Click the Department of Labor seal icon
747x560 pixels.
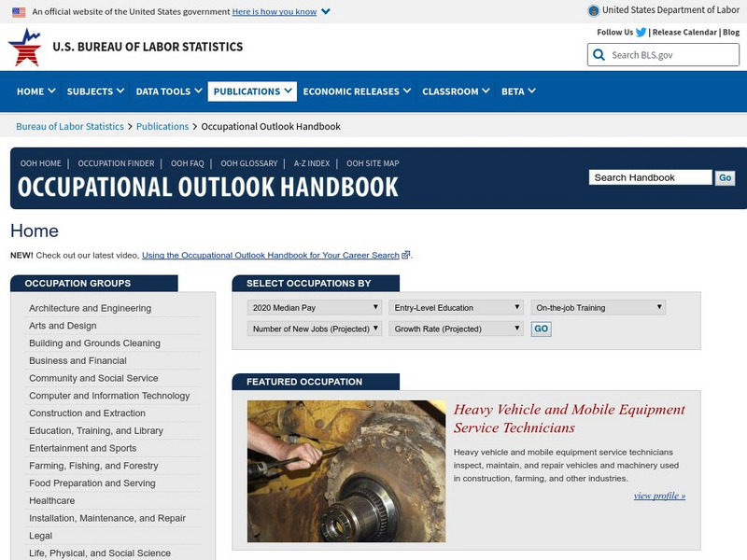593,10
